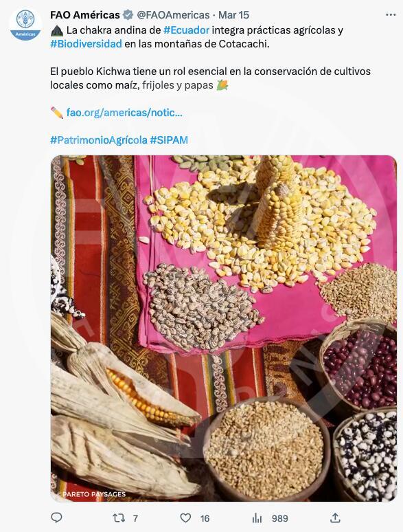This screenshot has width=403, height=532.
Task: Click the FAO Américas display name
Action: (x=85, y=15)
